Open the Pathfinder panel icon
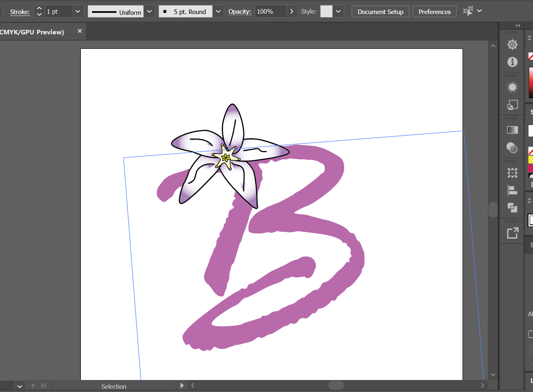Viewport: 533px width, 392px height. tap(513, 208)
